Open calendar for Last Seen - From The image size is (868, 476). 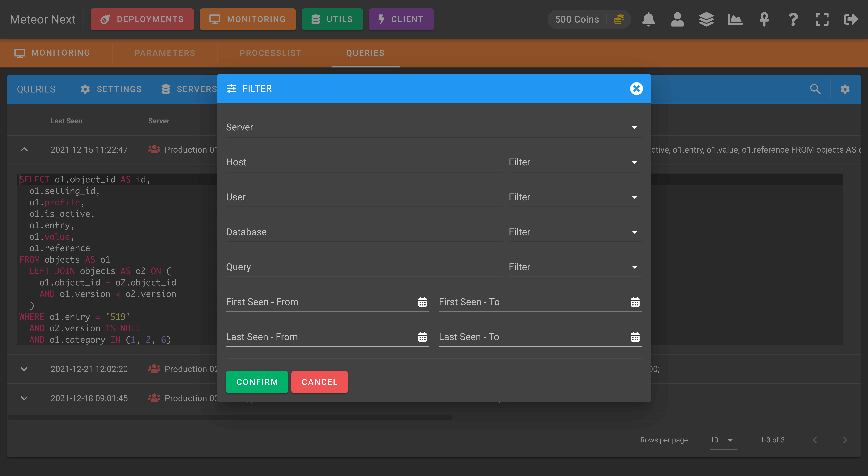click(x=422, y=337)
